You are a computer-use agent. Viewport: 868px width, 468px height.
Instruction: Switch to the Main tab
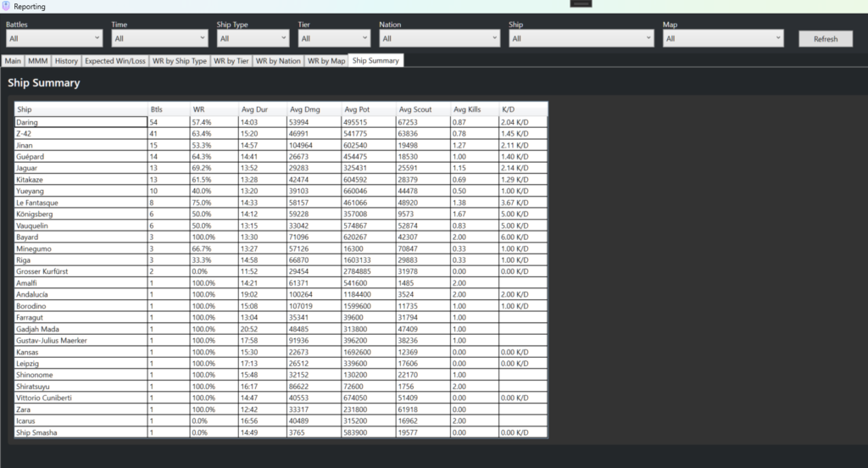[x=13, y=61]
